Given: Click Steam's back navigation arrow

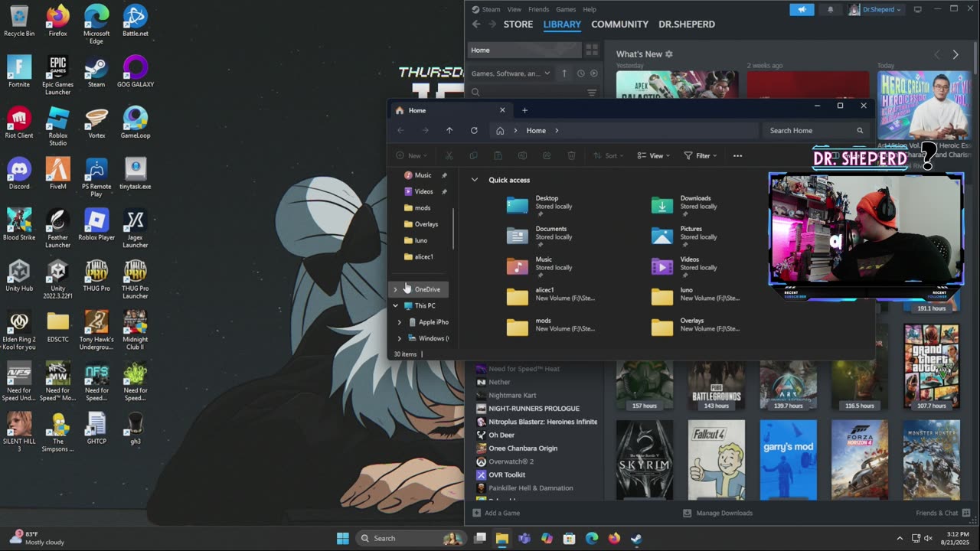Looking at the screenshot, I should click(476, 24).
